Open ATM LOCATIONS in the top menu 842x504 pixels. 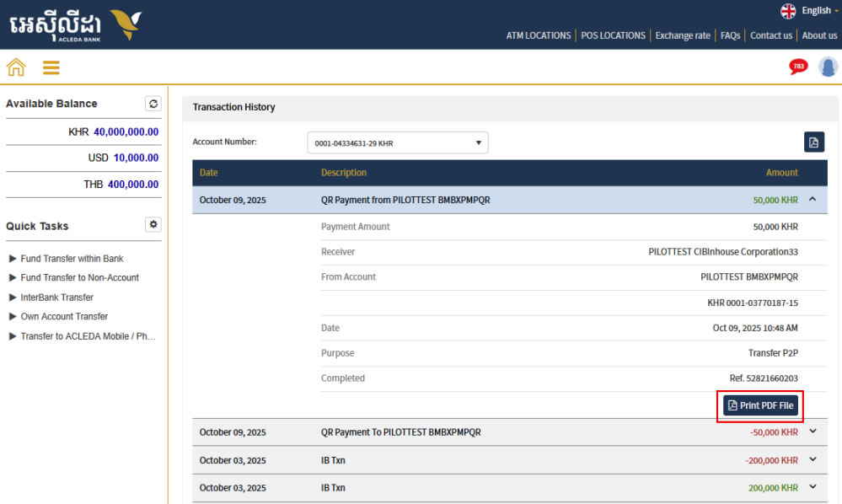[x=538, y=35]
